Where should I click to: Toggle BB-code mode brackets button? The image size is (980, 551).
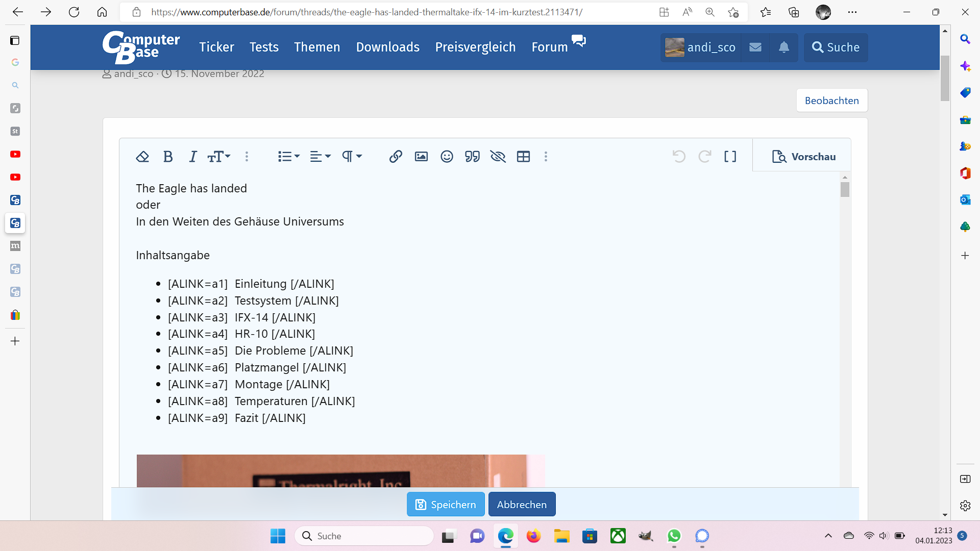tap(730, 157)
